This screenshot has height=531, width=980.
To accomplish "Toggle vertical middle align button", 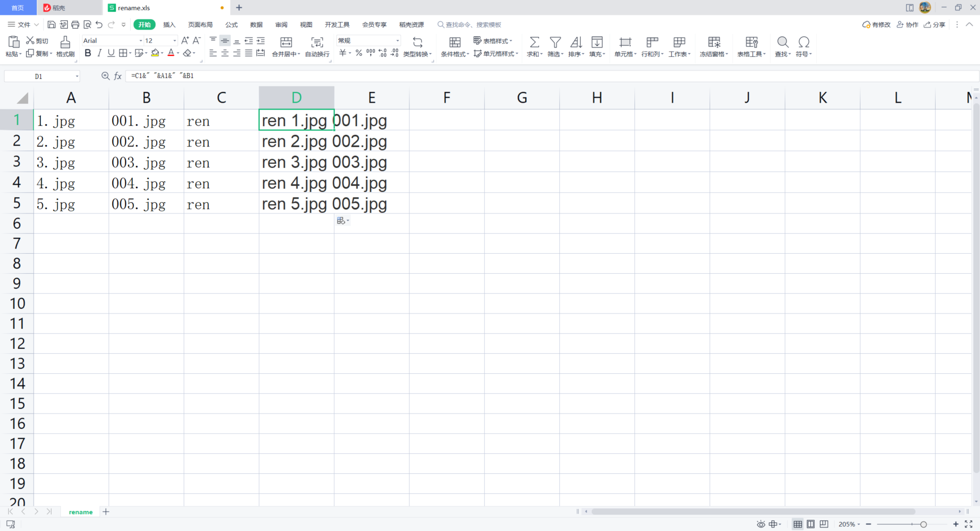I will pyautogui.click(x=225, y=40).
